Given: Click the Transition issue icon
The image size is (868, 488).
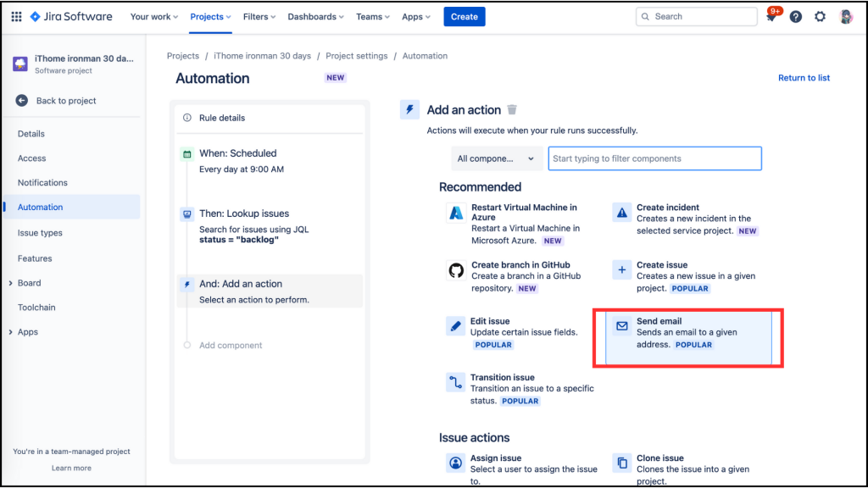Looking at the screenshot, I should coord(455,382).
